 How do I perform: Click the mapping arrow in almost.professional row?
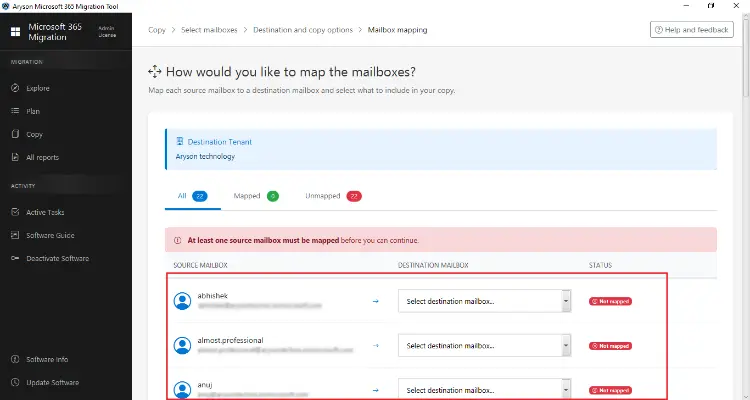click(x=375, y=345)
